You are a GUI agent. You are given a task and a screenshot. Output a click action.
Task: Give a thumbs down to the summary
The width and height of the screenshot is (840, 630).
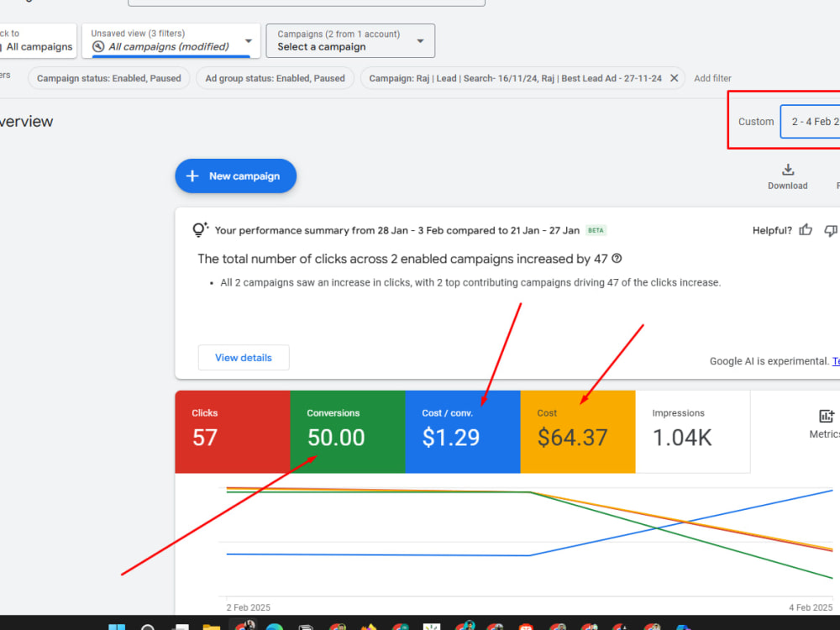831,230
